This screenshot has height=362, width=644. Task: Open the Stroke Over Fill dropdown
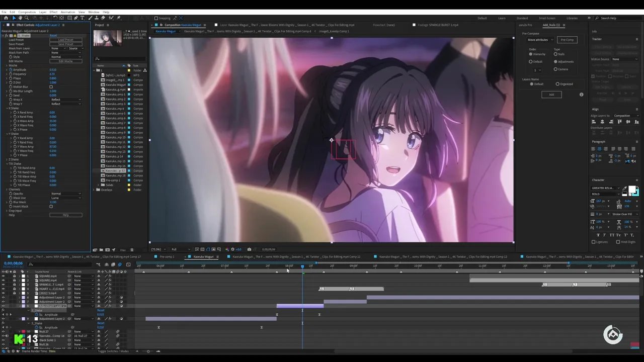click(x=624, y=214)
